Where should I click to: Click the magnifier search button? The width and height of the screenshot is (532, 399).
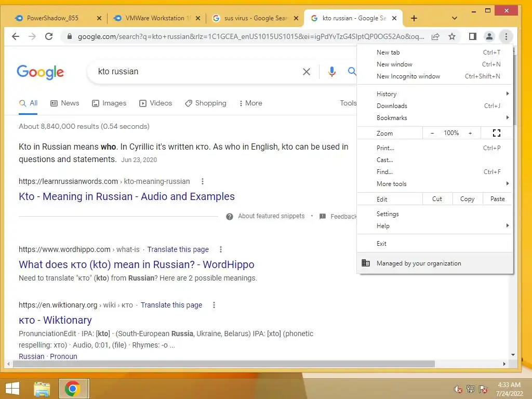[x=352, y=71]
